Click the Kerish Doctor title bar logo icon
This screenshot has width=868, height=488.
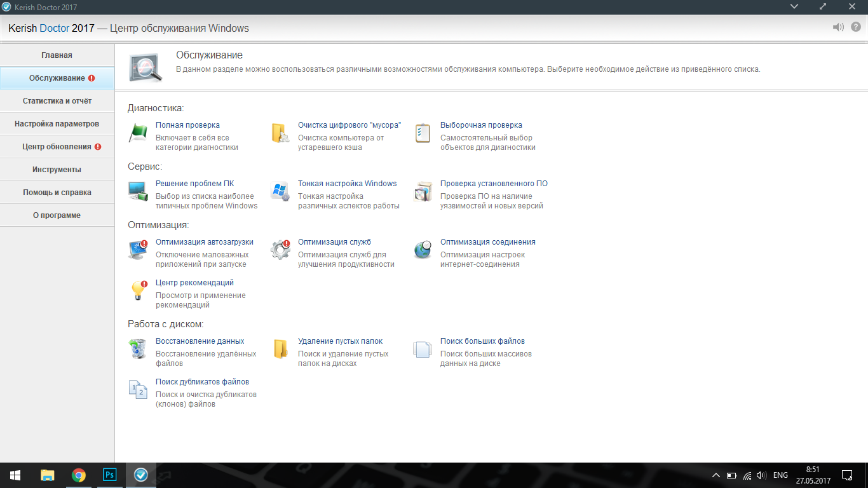(x=7, y=7)
